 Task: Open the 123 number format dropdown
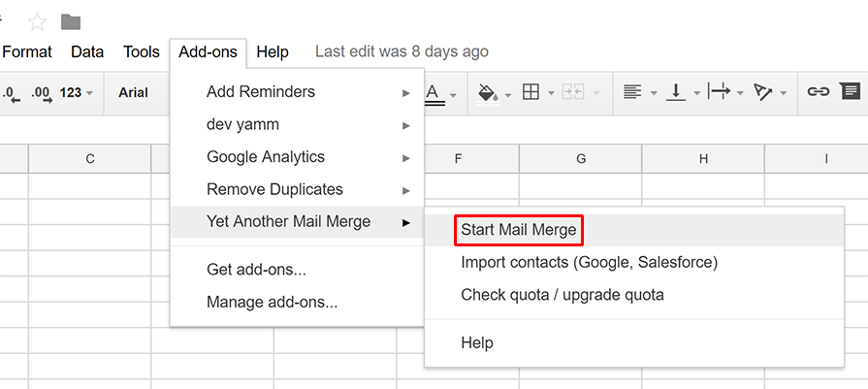point(76,93)
